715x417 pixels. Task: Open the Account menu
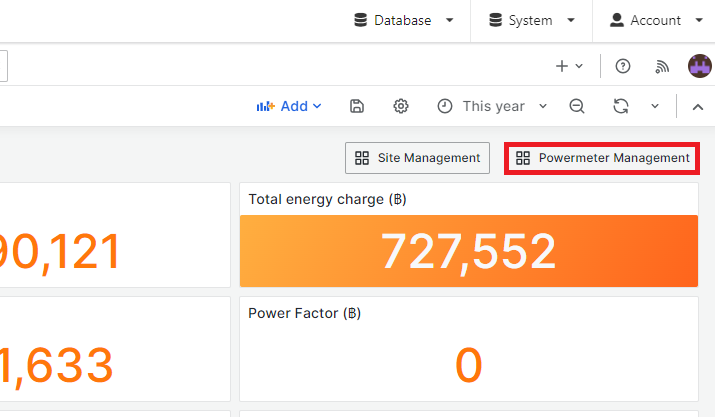(656, 21)
